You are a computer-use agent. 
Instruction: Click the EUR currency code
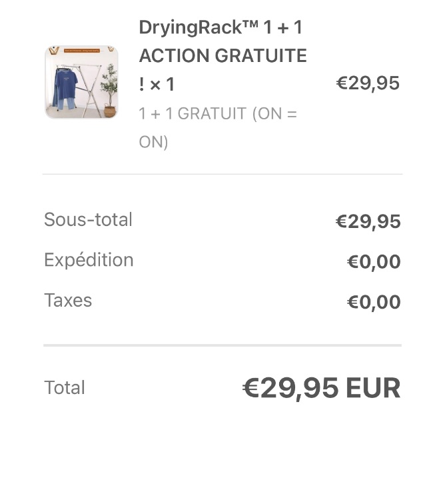pyautogui.click(x=373, y=388)
